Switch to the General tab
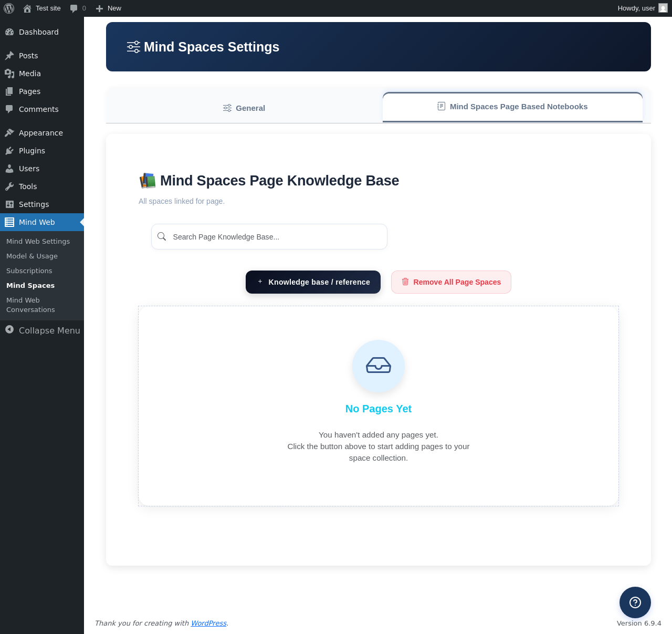This screenshot has width=672, height=634. (x=244, y=108)
